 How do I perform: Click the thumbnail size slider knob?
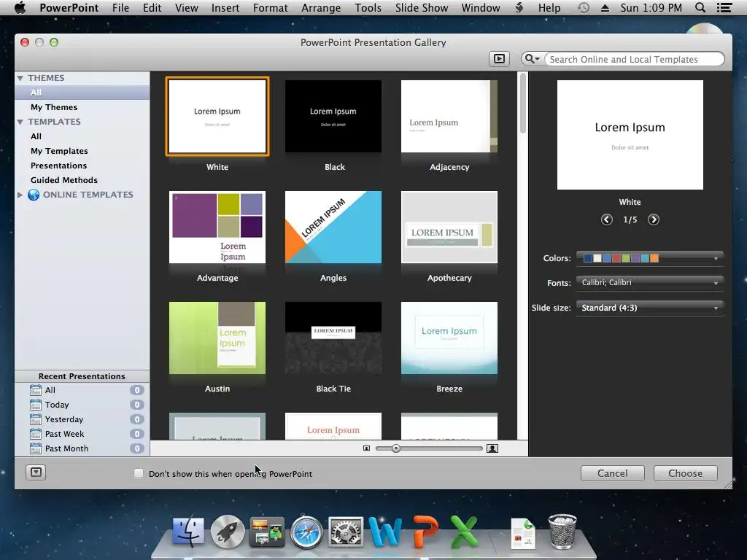point(396,448)
